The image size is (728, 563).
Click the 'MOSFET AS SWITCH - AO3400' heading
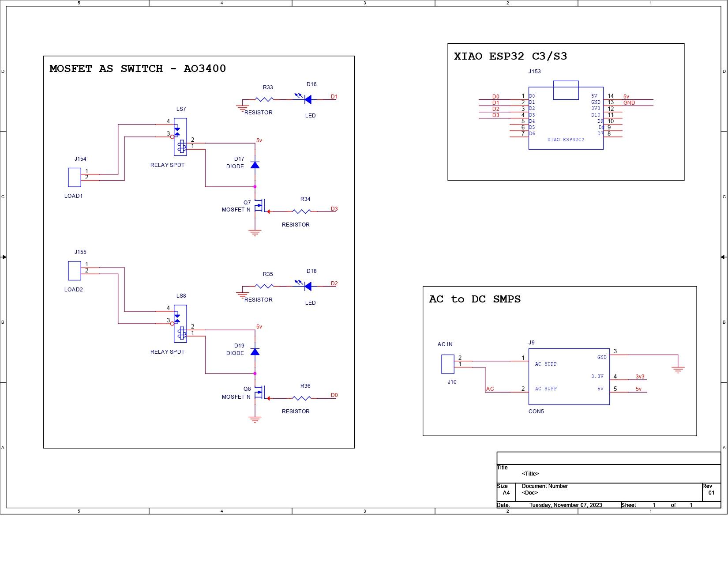tap(138, 68)
